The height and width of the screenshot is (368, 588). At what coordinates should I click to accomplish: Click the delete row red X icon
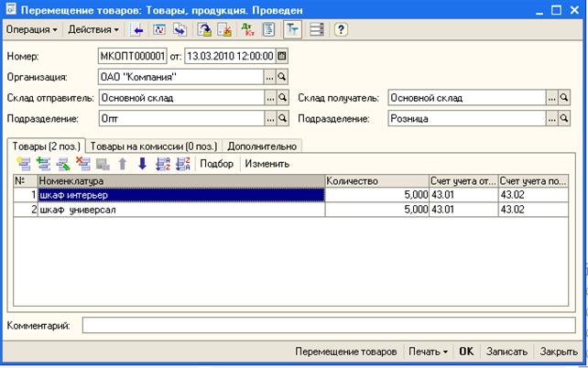click(x=82, y=164)
